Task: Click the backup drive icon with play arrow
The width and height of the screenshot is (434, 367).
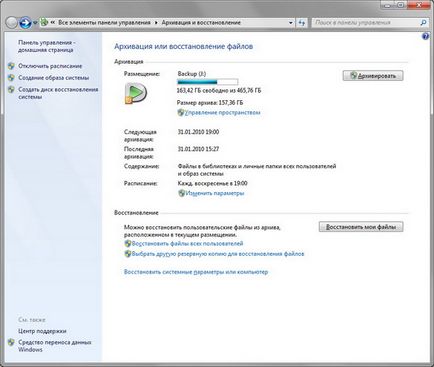Action: tap(135, 93)
